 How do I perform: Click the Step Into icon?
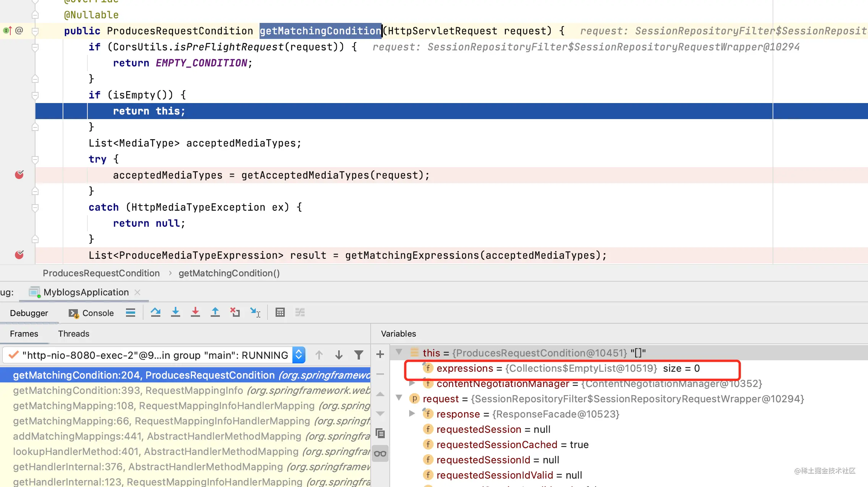click(176, 313)
